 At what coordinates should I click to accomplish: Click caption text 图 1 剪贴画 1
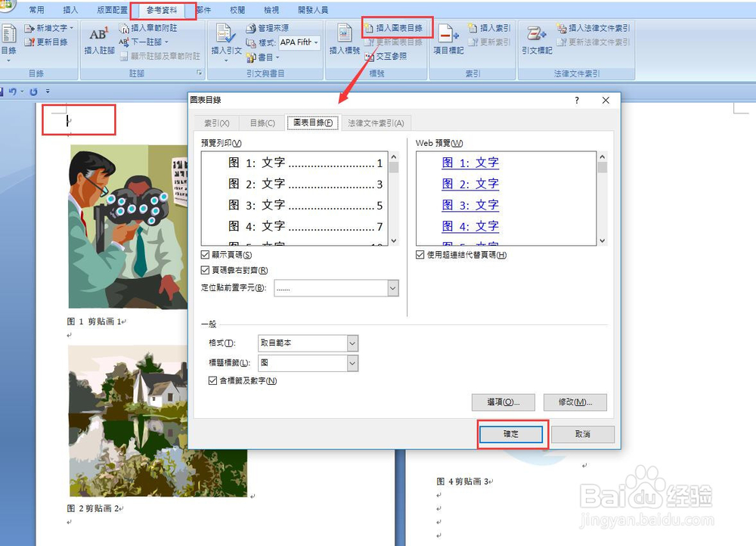94,321
